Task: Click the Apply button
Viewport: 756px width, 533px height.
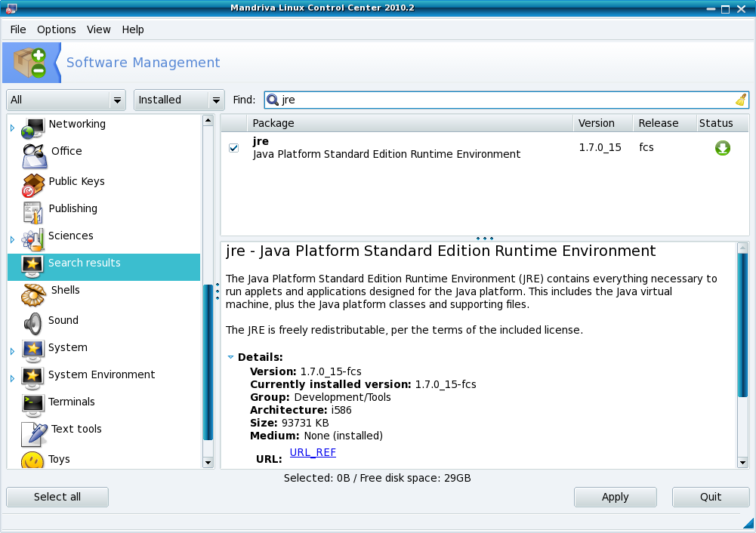Action: [615, 497]
